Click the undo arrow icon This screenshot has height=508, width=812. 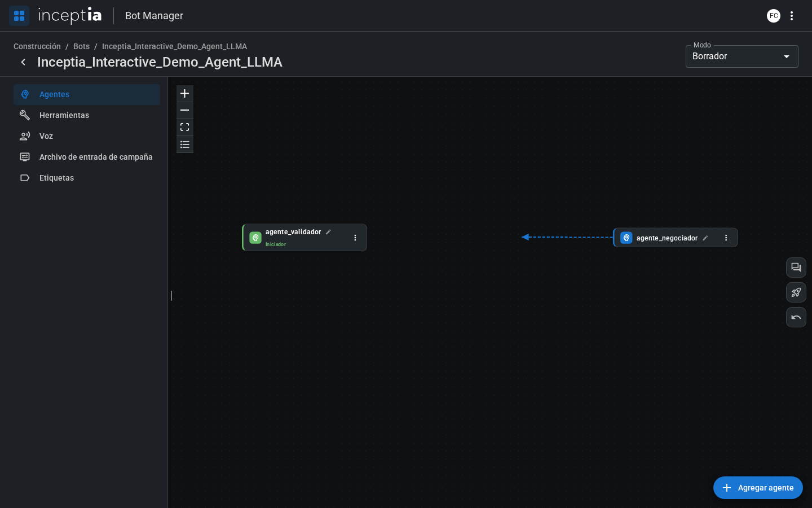[796, 317]
